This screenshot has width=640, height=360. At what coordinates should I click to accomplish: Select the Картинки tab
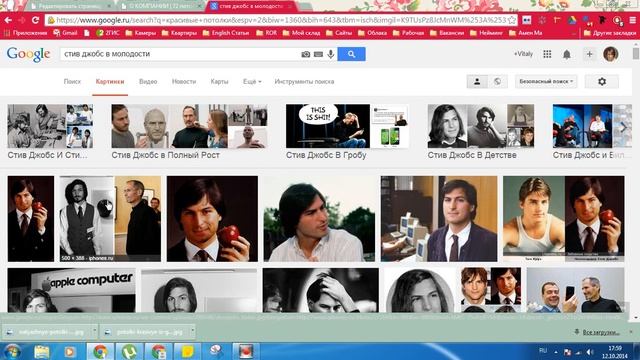[x=110, y=82]
